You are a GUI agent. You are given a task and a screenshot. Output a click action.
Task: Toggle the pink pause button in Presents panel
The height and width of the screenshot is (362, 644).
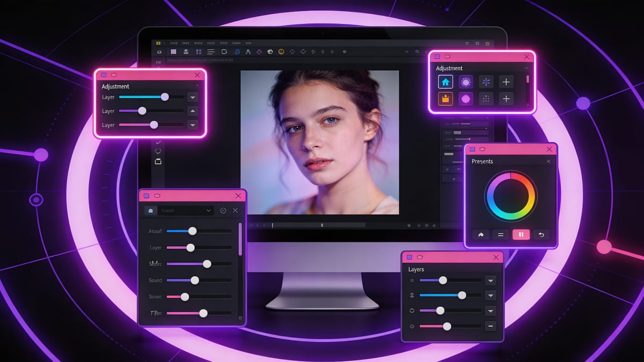point(521,234)
